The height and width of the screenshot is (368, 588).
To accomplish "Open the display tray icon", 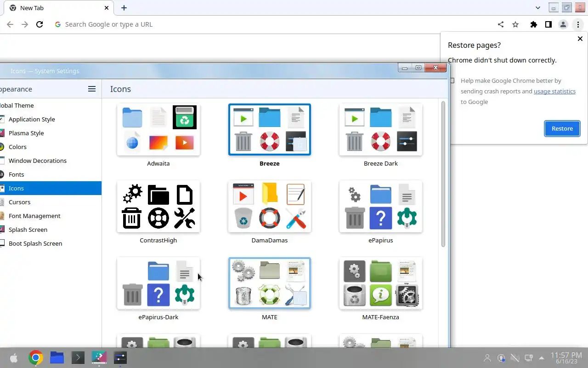I will [529, 357].
